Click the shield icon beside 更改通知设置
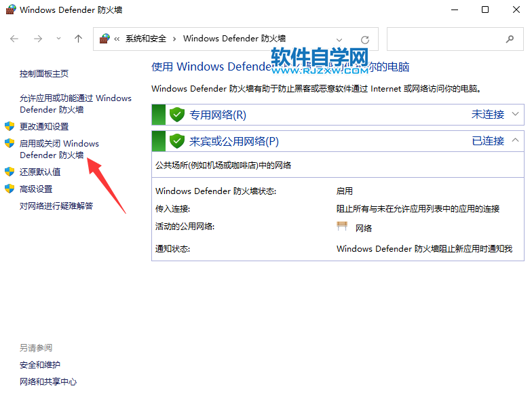532x401 pixels. coord(9,126)
